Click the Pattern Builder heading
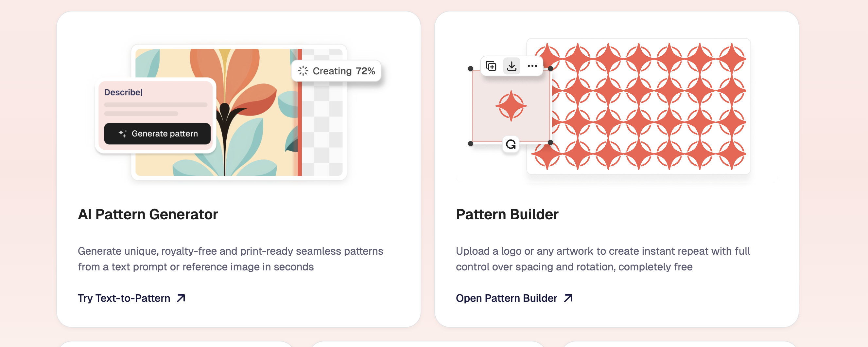868x347 pixels. 507,214
